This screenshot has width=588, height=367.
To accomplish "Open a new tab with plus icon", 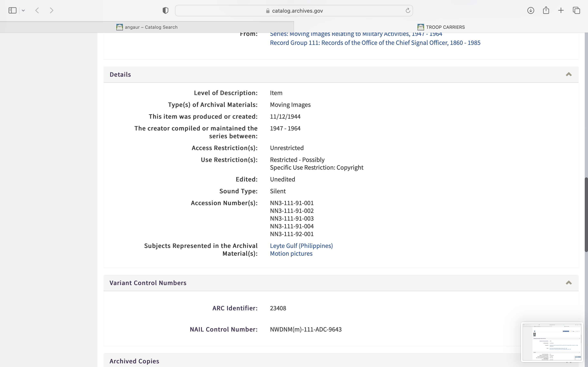I will (x=561, y=10).
